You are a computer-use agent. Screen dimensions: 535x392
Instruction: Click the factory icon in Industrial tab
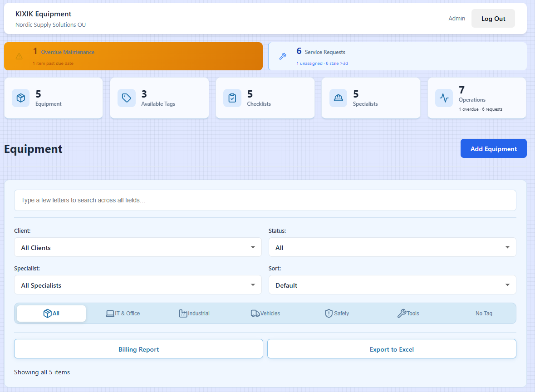183,314
